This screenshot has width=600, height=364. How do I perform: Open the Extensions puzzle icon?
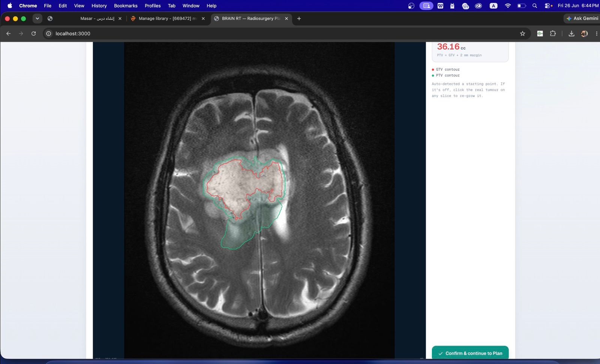553,33
